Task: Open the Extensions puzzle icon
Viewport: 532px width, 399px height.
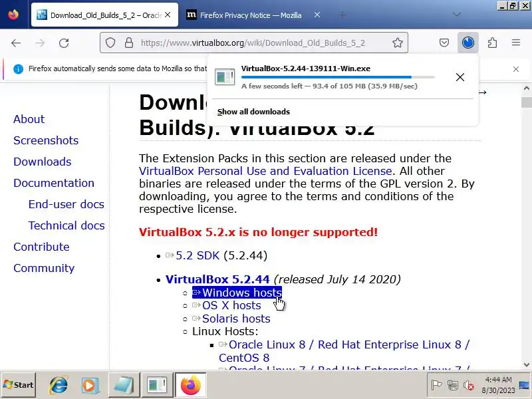Action: (492, 43)
